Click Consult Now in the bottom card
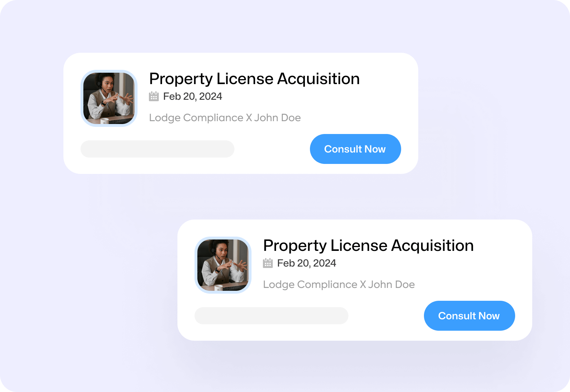The image size is (570, 392). tap(470, 316)
